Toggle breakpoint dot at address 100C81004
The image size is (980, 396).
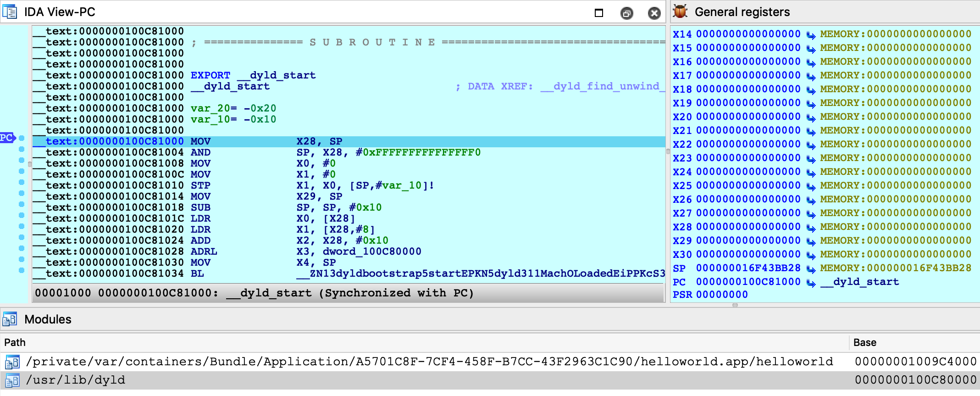click(22, 149)
